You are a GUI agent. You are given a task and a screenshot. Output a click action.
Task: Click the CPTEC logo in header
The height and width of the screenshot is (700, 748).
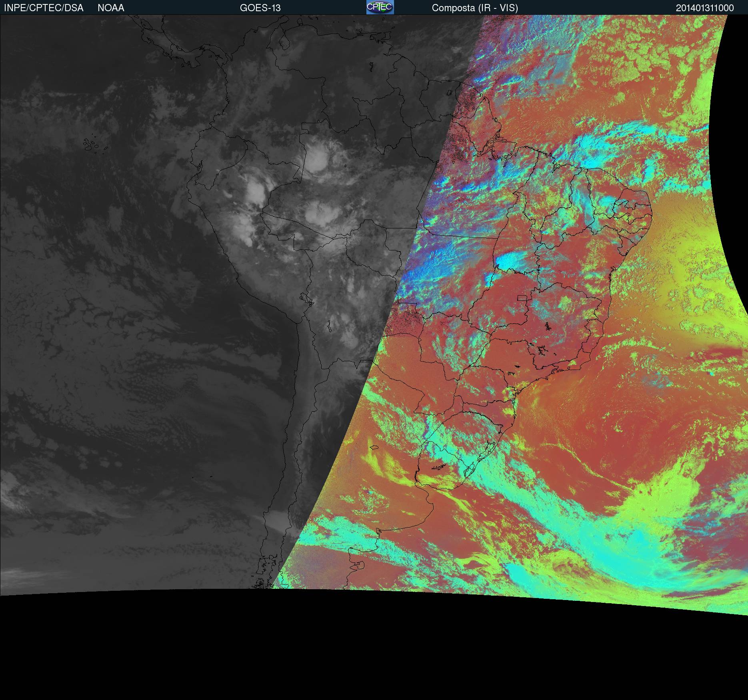[x=380, y=7]
